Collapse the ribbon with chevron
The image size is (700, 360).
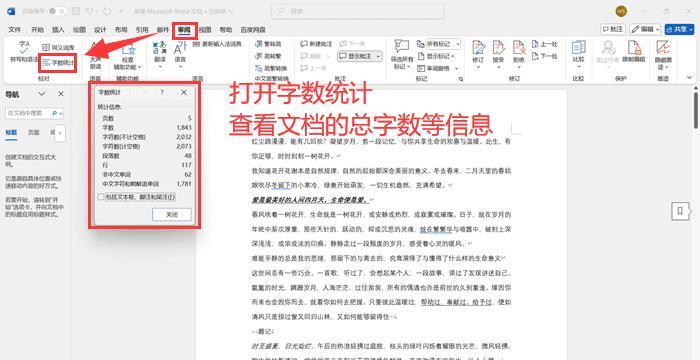point(689,78)
